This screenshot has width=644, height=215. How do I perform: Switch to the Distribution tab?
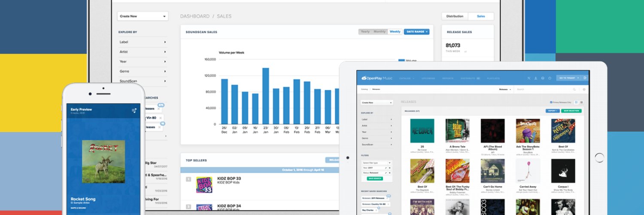coord(455,16)
